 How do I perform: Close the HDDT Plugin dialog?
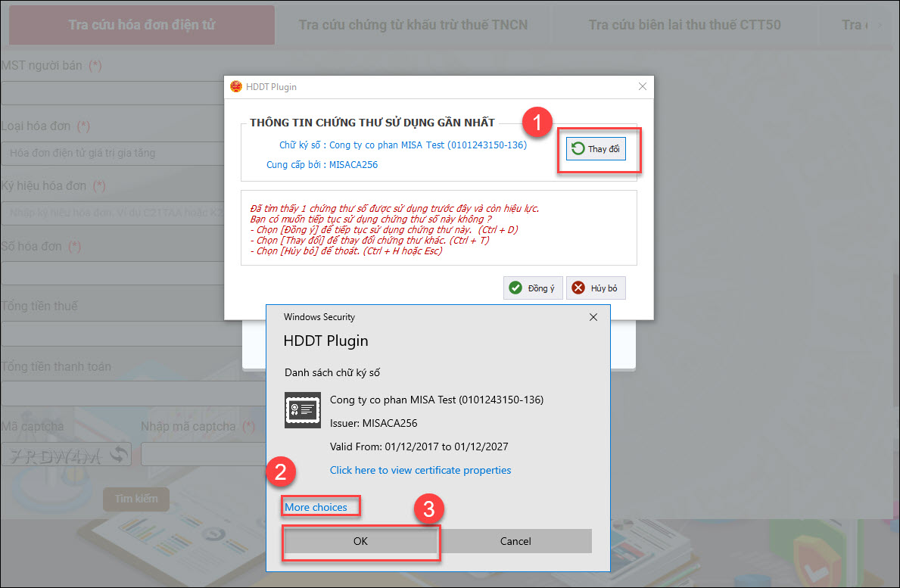pos(642,87)
